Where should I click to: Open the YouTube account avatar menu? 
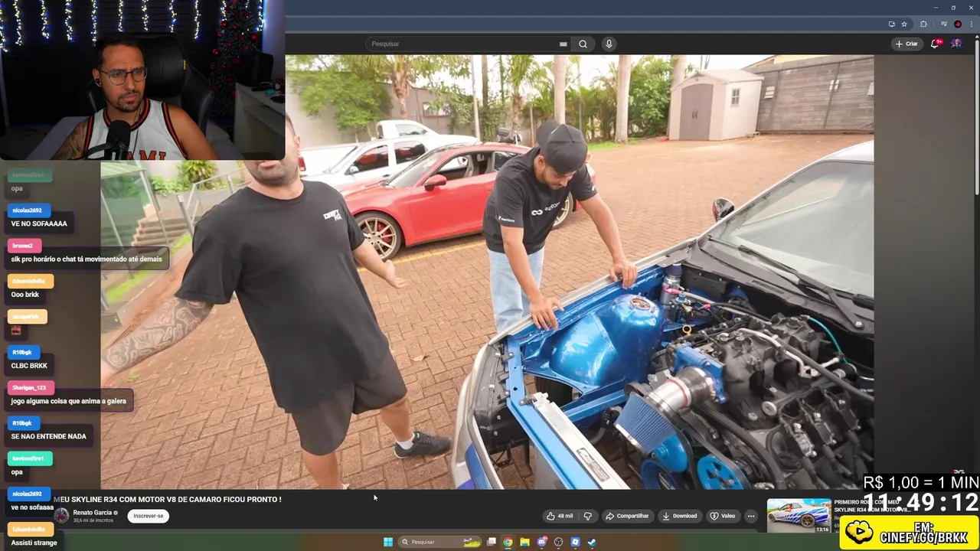pos(956,44)
